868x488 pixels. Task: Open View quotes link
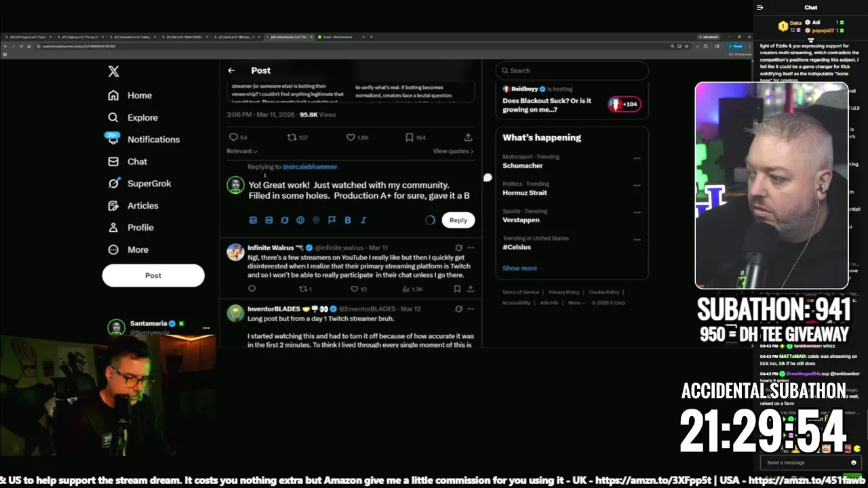[x=453, y=151]
